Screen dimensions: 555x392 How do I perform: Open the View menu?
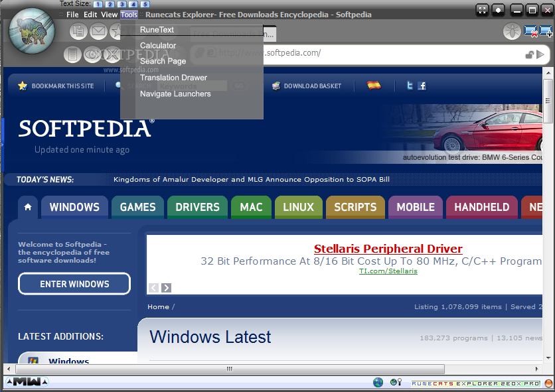tap(109, 15)
